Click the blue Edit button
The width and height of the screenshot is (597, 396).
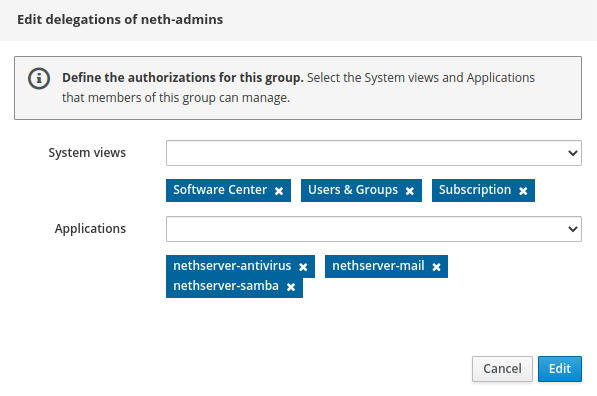560,369
